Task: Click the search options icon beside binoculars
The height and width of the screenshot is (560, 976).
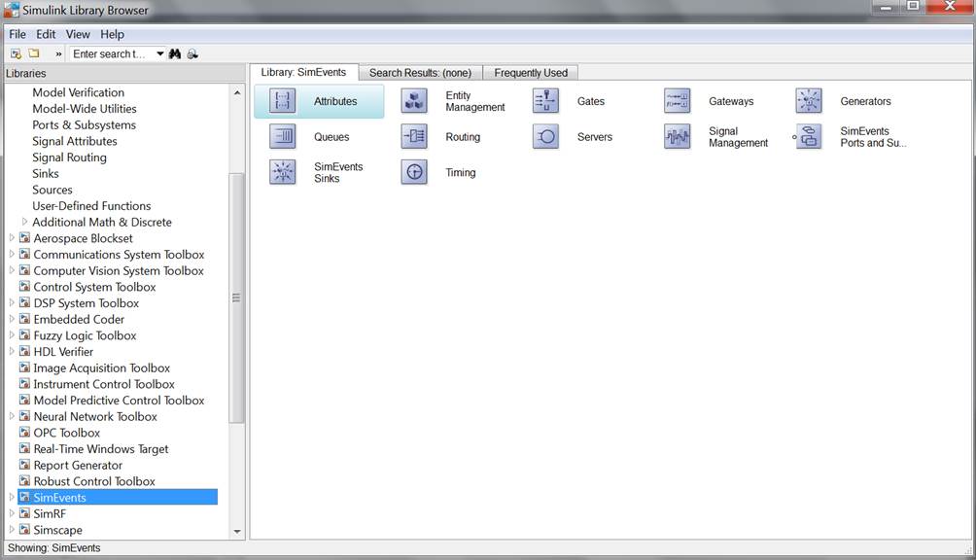Action: [x=192, y=54]
